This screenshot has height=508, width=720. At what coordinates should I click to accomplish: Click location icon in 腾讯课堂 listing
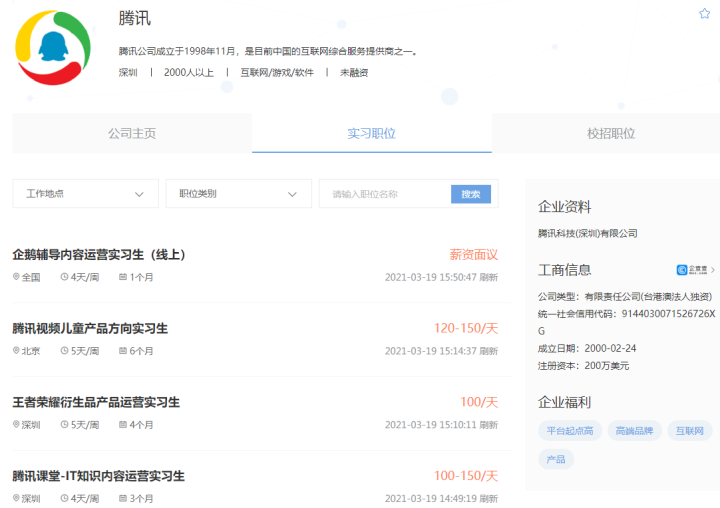click(x=16, y=498)
